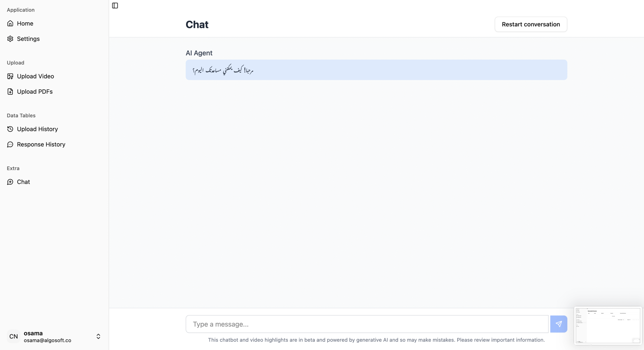Toggle the sidebar panel visibility

tap(115, 6)
